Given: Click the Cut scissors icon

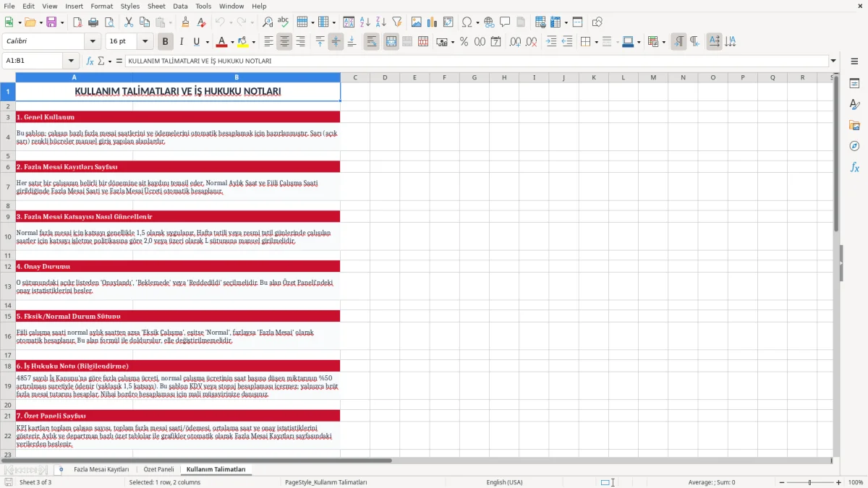Looking at the screenshot, I should pos(129,22).
